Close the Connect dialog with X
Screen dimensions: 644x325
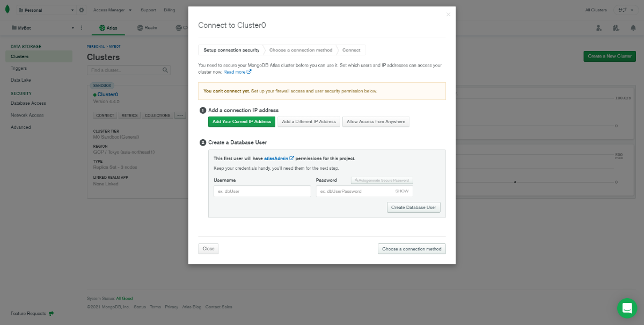pyautogui.click(x=448, y=15)
